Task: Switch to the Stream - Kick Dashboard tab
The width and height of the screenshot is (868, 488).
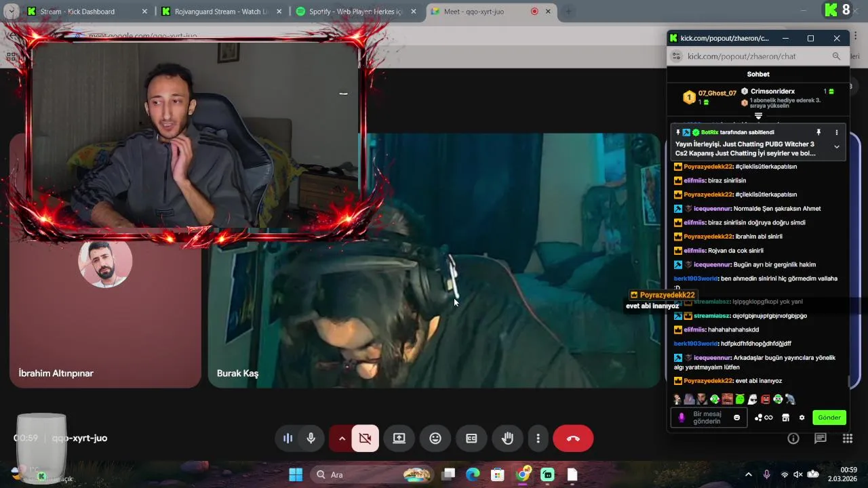Action: tap(85, 12)
